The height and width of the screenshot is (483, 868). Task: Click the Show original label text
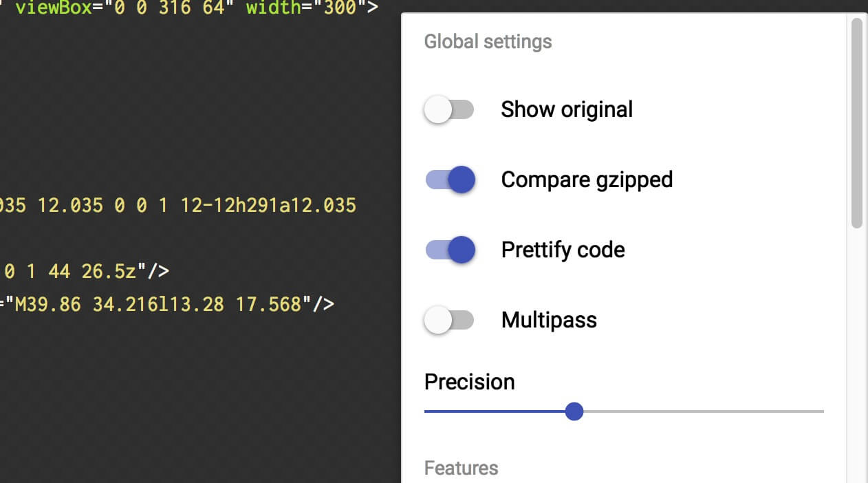[567, 109]
